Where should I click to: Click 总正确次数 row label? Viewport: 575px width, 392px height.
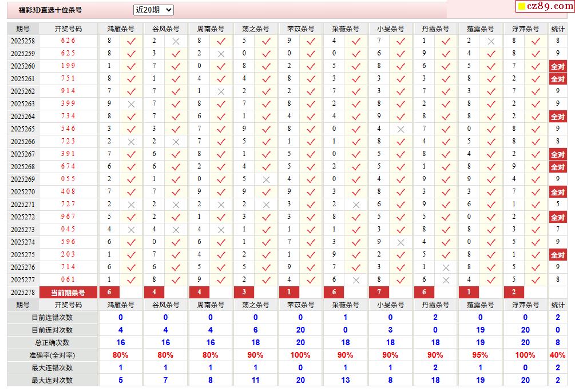(x=52, y=343)
